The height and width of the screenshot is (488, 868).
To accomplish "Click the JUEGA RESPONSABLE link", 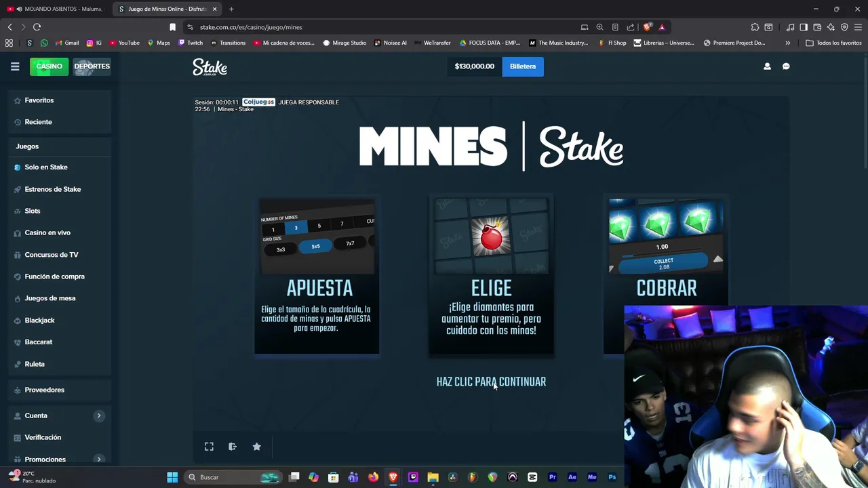I will pos(309,102).
